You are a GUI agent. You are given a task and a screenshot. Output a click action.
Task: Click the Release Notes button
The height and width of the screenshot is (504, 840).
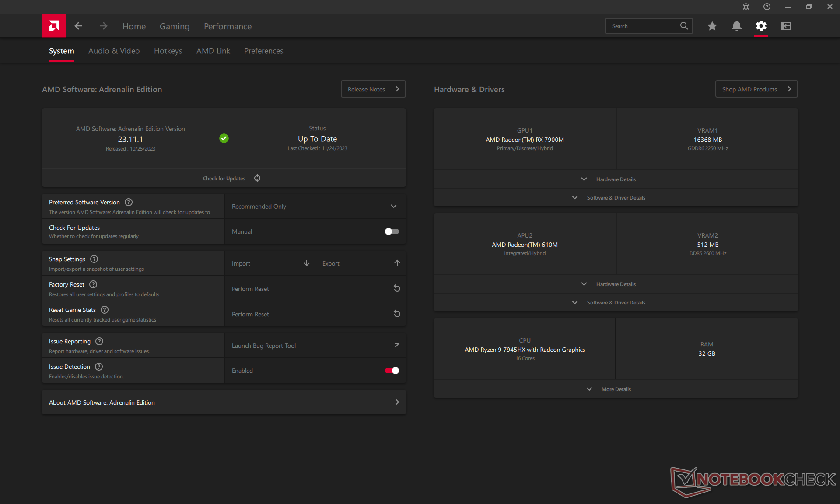point(373,89)
